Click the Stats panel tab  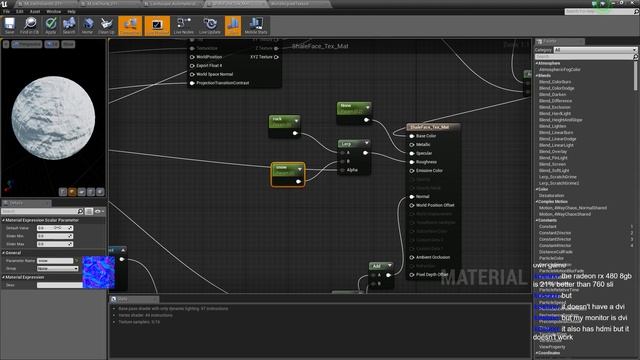click(134, 299)
